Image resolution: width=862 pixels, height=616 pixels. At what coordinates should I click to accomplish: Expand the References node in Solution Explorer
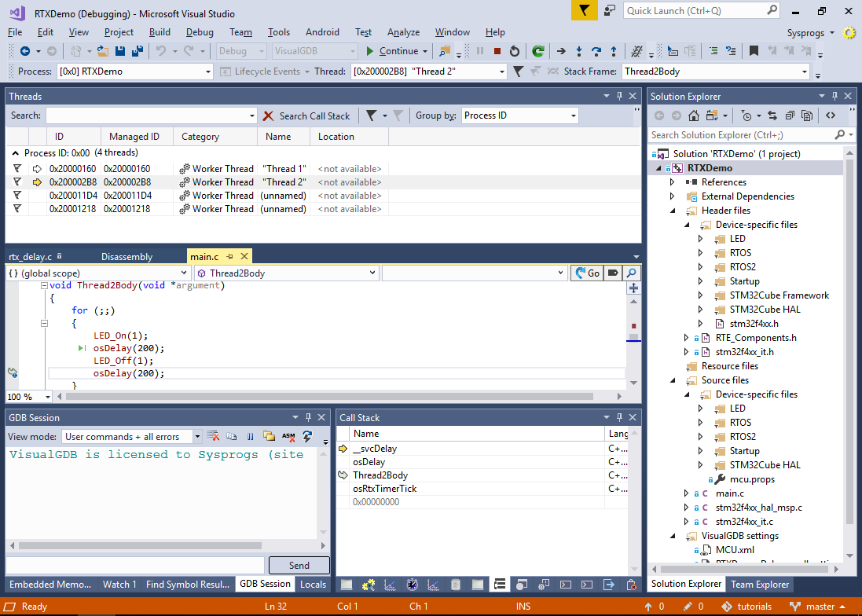tap(673, 181)
